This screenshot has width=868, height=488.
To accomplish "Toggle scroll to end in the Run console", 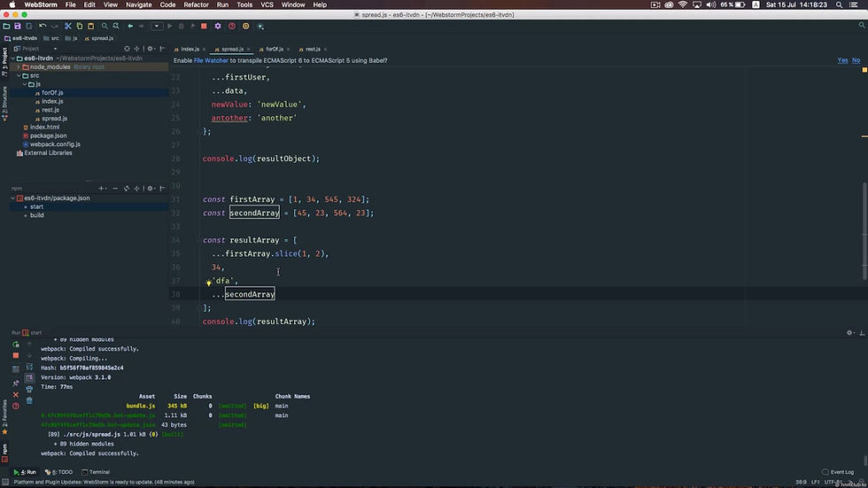I will pos(29,378).
